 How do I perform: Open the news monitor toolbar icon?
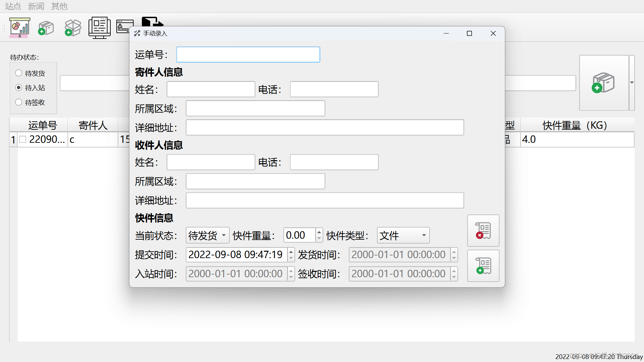tap(100, 27)
